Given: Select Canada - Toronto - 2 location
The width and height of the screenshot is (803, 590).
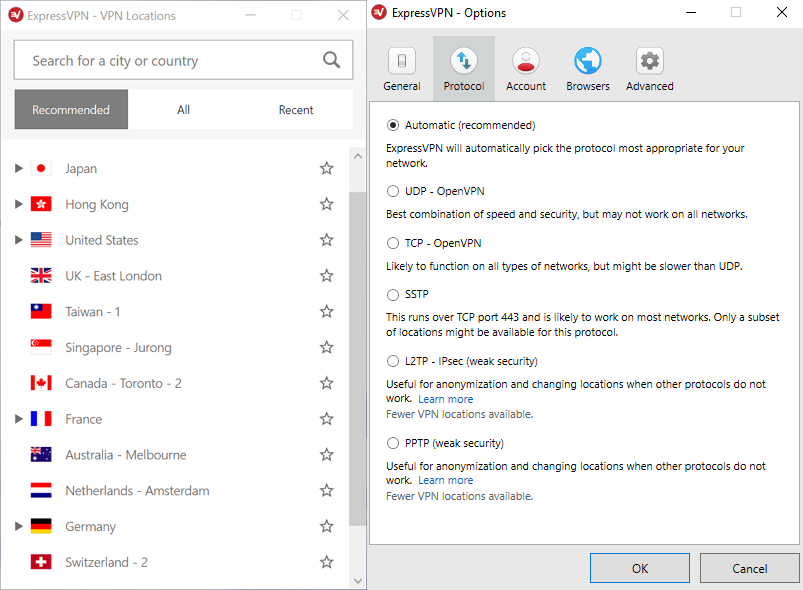Looking at the screenshot, I should point(175,383).
